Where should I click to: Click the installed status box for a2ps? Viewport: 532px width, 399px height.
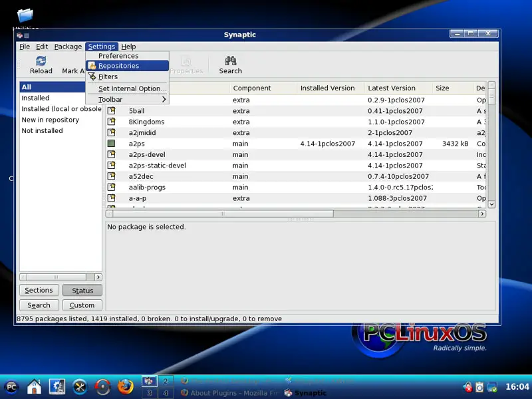coord(111,144)
